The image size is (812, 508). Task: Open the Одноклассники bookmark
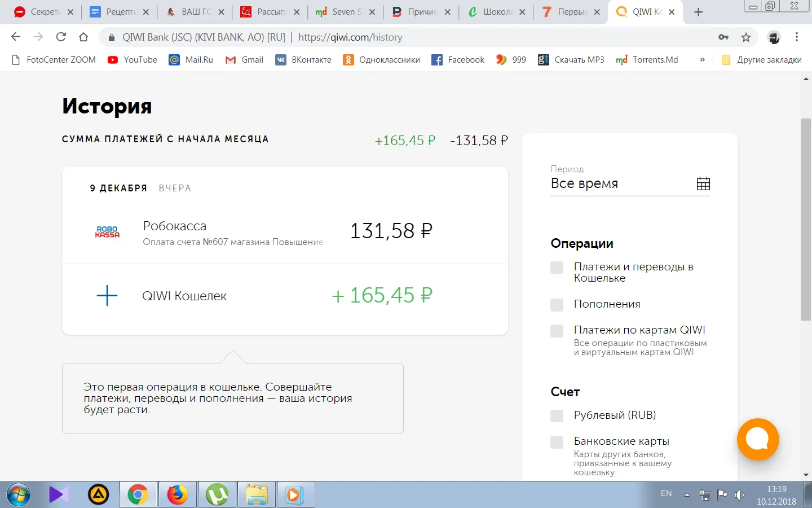pyautogui.click(x=382, y=60)
